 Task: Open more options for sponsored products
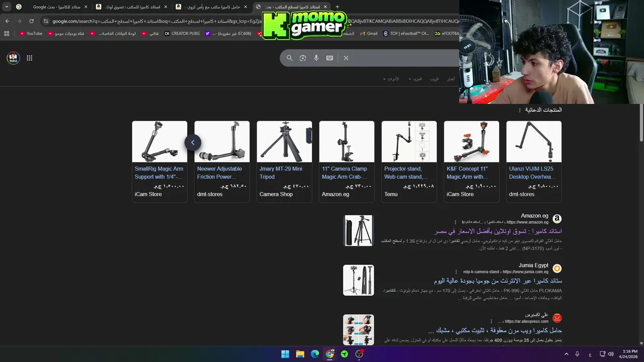520,110
